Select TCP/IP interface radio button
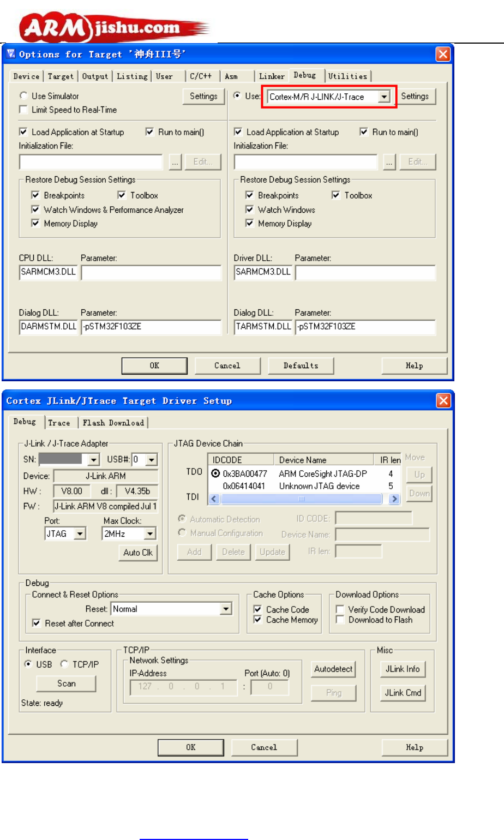 point(64,664)
